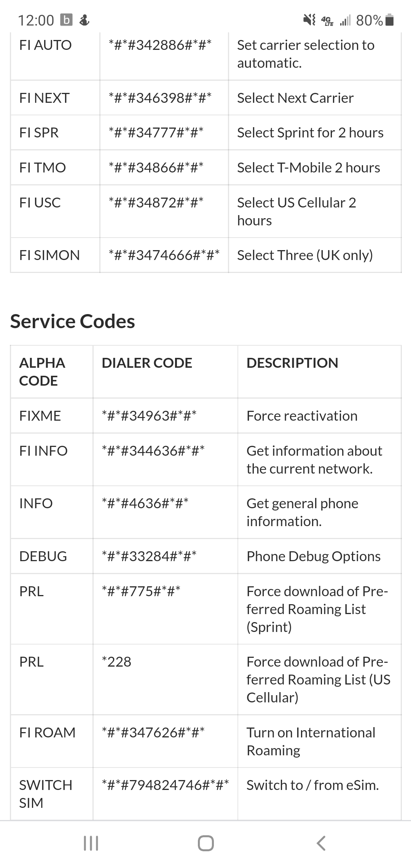Tap the *228 PRL dialer code
Image resolution: width=411 pixels, height=868 pixels.
point(116,662)
